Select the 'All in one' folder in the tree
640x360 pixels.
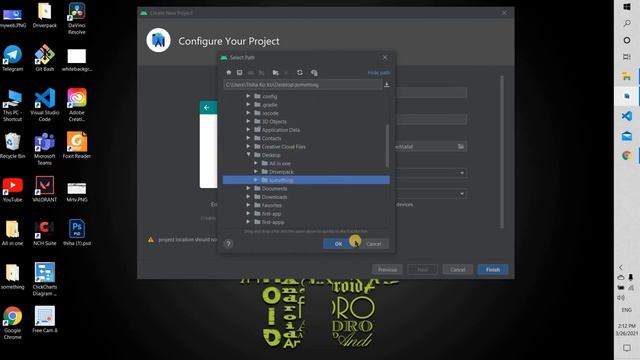click(280, 163)
